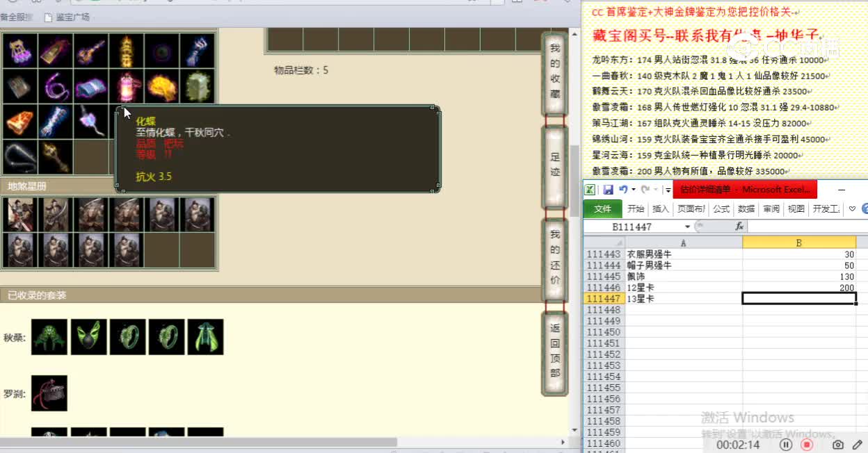
Task: Open Excel Help question mark icon
Action: pos(865,209)
